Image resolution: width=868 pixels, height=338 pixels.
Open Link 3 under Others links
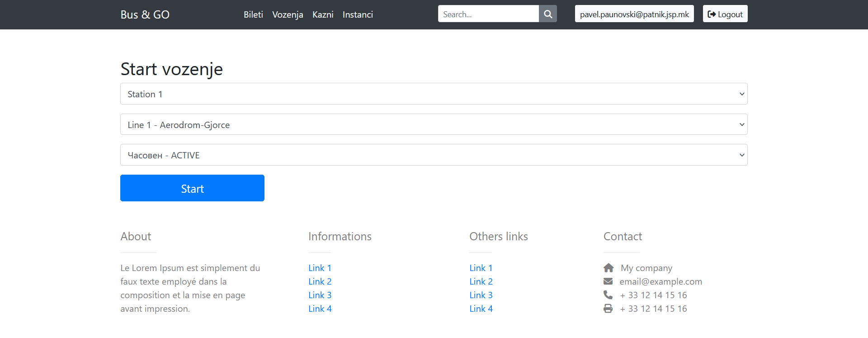(481, 295)
